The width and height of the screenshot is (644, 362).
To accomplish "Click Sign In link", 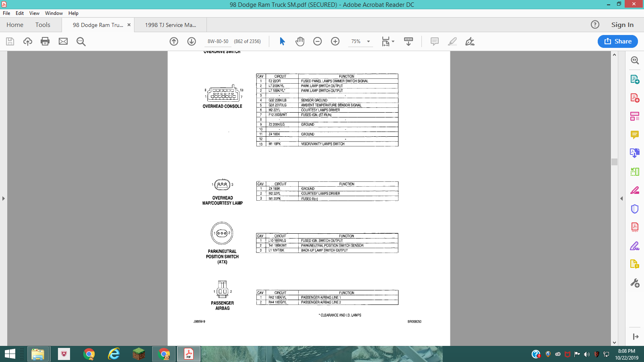I will click(x=622, y=25).
